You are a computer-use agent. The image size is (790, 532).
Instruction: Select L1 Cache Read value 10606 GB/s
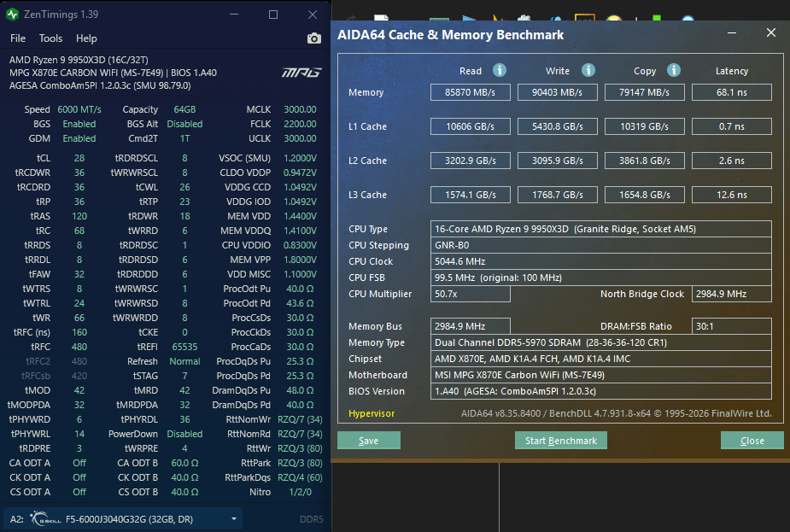tap(470, 126)
